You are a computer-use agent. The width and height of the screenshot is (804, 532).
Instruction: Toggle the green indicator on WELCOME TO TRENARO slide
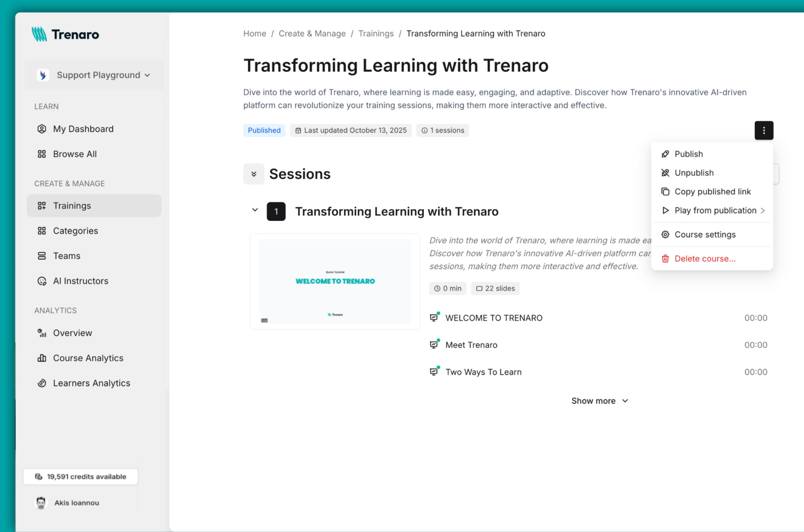(x=438, y=312)
